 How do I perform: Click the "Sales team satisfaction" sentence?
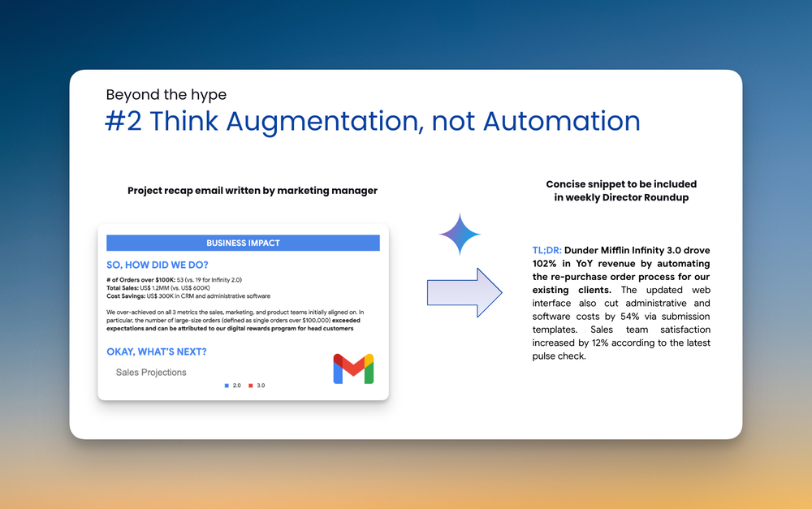pos(621,336)
